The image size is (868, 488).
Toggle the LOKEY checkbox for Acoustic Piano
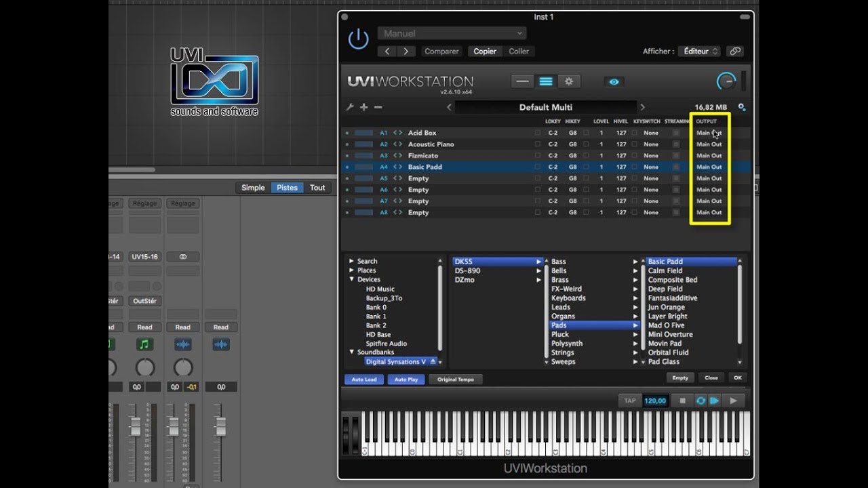(538, 144)
